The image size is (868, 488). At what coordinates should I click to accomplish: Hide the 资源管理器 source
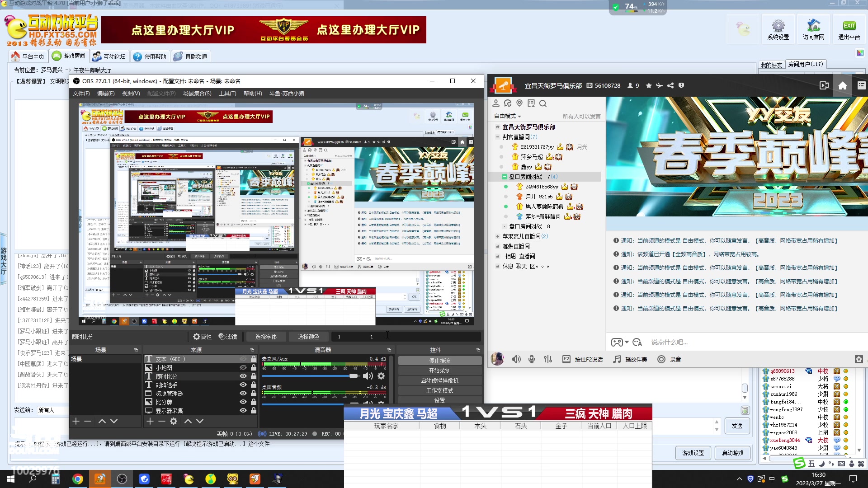pyautogui.click(x=243, y=393)
